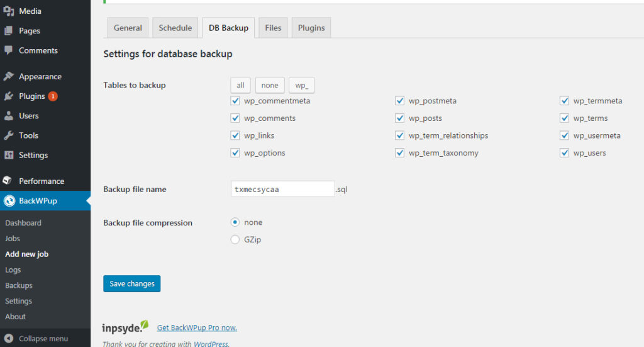644x347 pixels.
Task: Uncheck the wp_usermeta checkbox
Action: tap(564, 135)
